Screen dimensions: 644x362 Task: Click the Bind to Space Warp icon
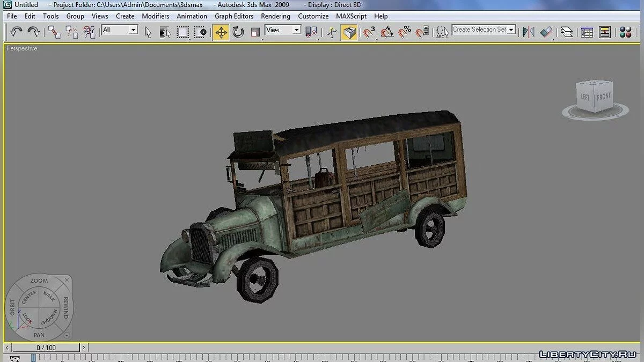tap(89, 32)
